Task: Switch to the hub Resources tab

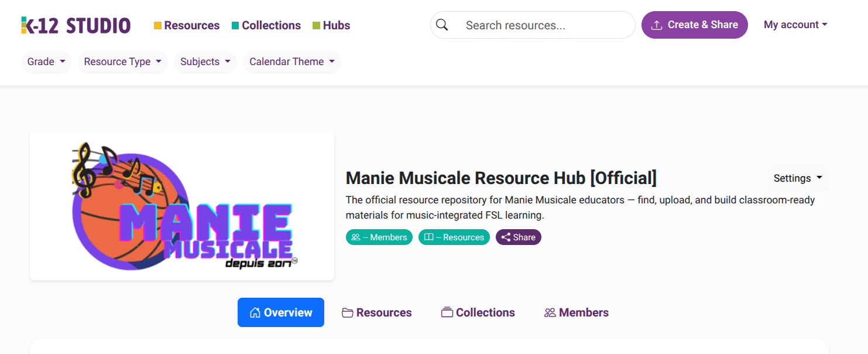Action: click(377, 312)
